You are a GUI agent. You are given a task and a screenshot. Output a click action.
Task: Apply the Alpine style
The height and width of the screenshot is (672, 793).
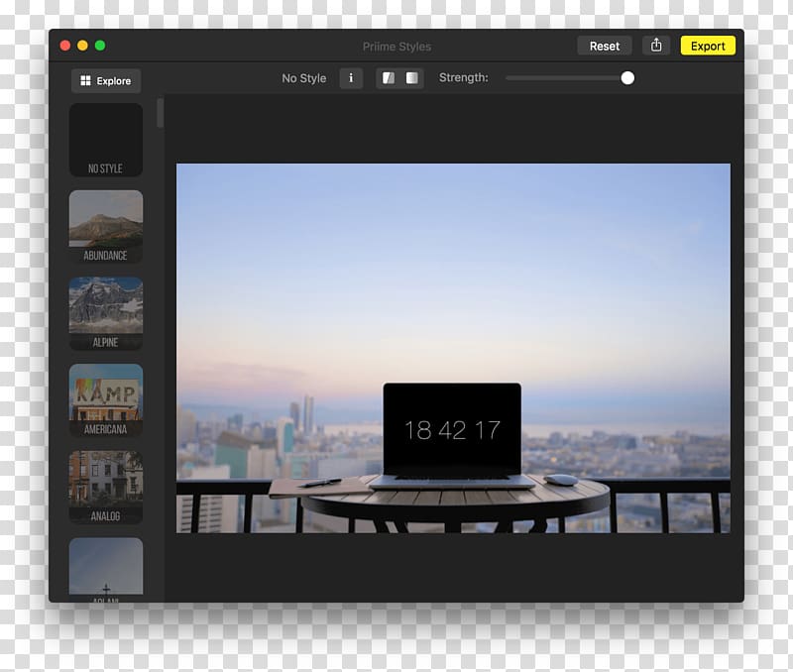point(106,313)
